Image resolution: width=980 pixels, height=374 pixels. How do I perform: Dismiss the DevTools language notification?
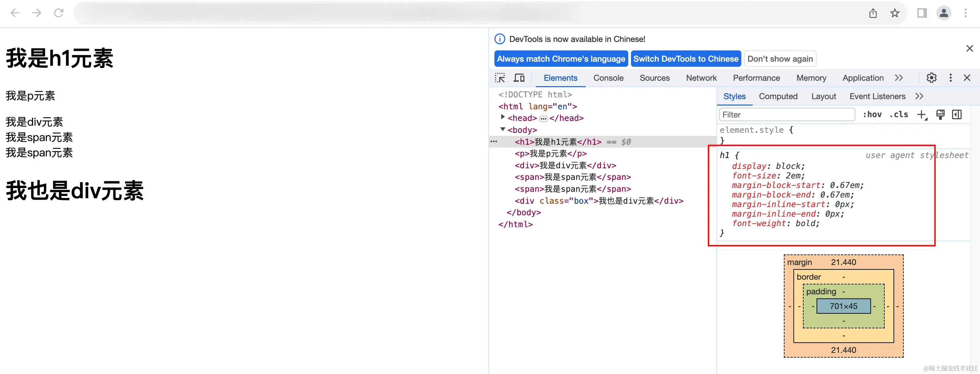969,48
